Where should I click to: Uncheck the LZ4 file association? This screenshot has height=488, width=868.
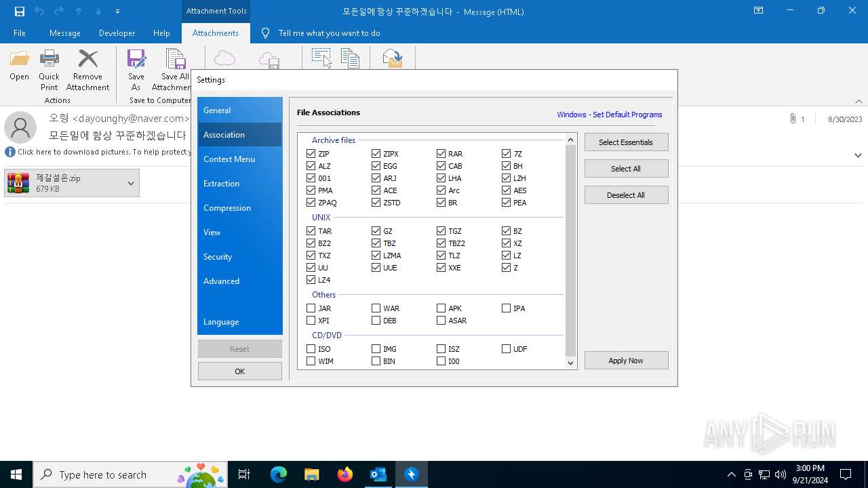coord(311,280)
